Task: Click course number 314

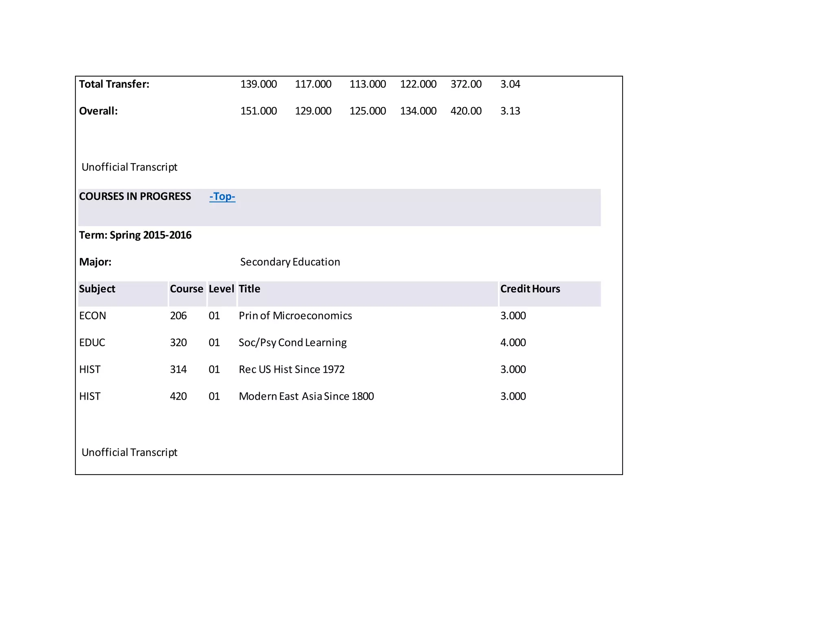Action: pyautogui.click(x=178, y=370)
